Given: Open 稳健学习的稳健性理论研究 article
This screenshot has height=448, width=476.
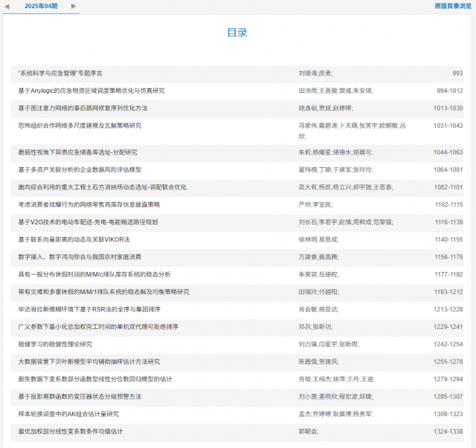Looking at the screenshot, I should (x=55, y=344).
